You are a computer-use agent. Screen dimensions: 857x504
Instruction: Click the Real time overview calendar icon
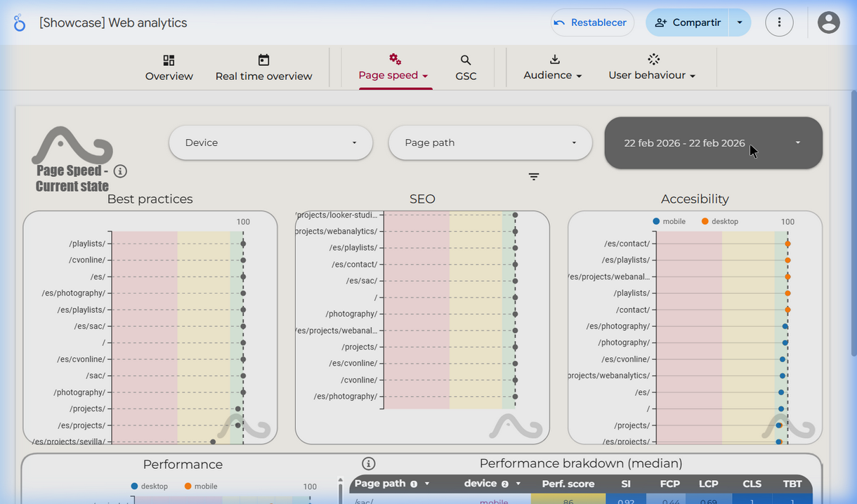(x=263, y=60)
